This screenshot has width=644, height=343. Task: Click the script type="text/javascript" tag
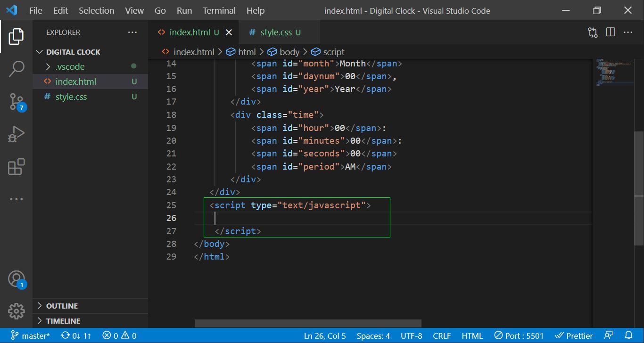(290, 205)
